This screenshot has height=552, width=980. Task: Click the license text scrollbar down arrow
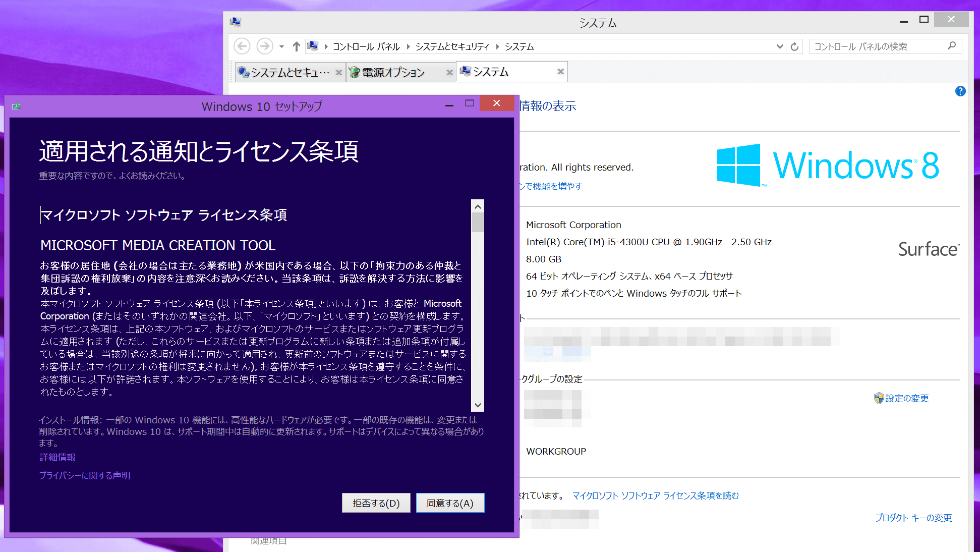pyautogui.click(x=478, y=405)
